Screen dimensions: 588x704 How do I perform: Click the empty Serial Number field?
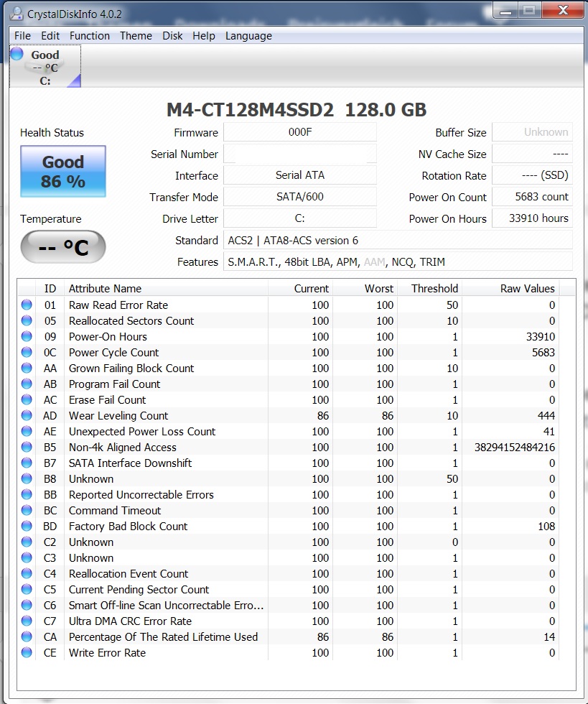click(x=300, y=154)
